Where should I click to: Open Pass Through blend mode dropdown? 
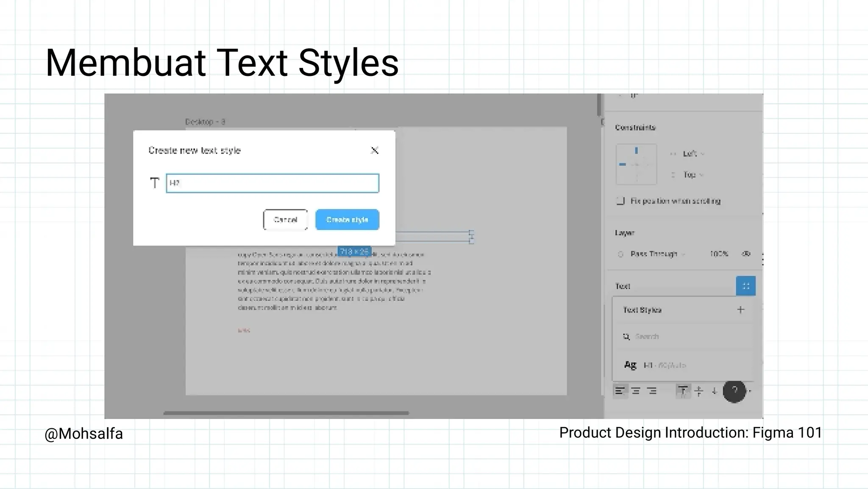tap(657, 254)
